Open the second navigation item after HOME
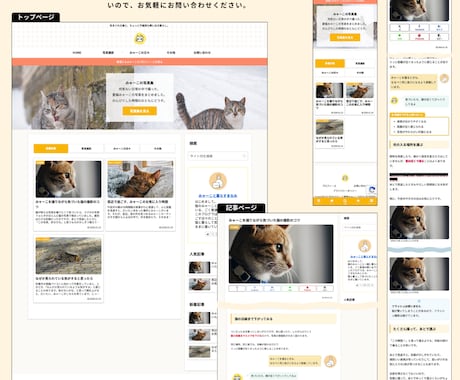 (x=108, y=53)
